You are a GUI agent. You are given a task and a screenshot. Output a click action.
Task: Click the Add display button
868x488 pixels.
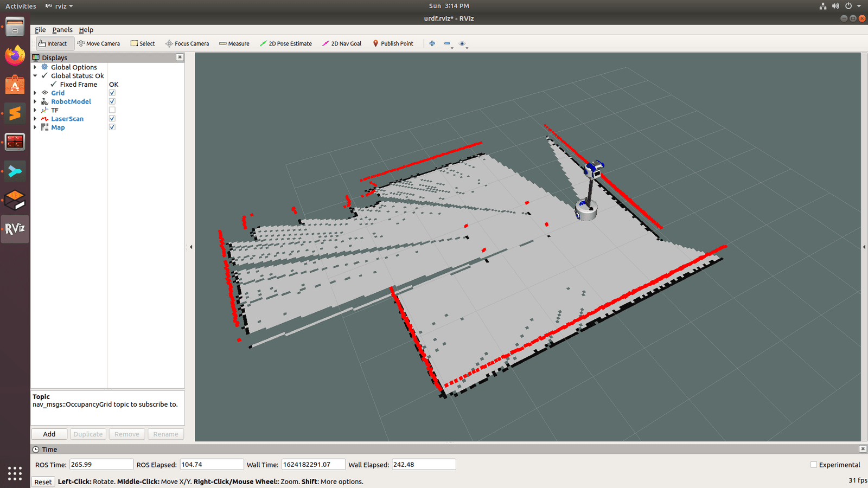pyautogui.click(x=49, y=434)
